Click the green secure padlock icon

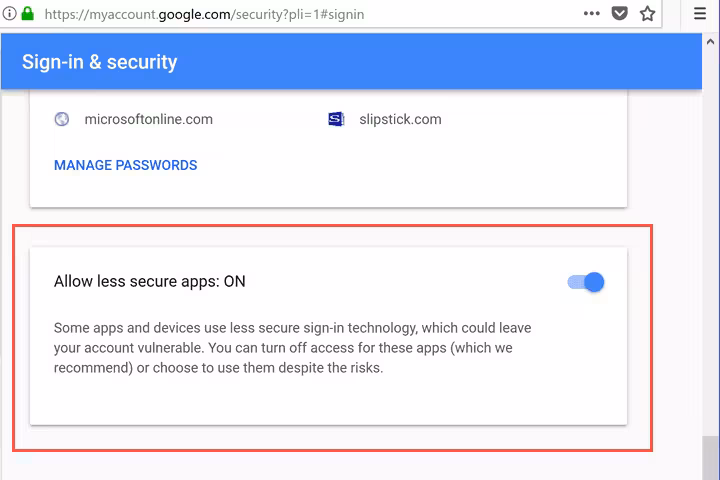pos(26,14)
